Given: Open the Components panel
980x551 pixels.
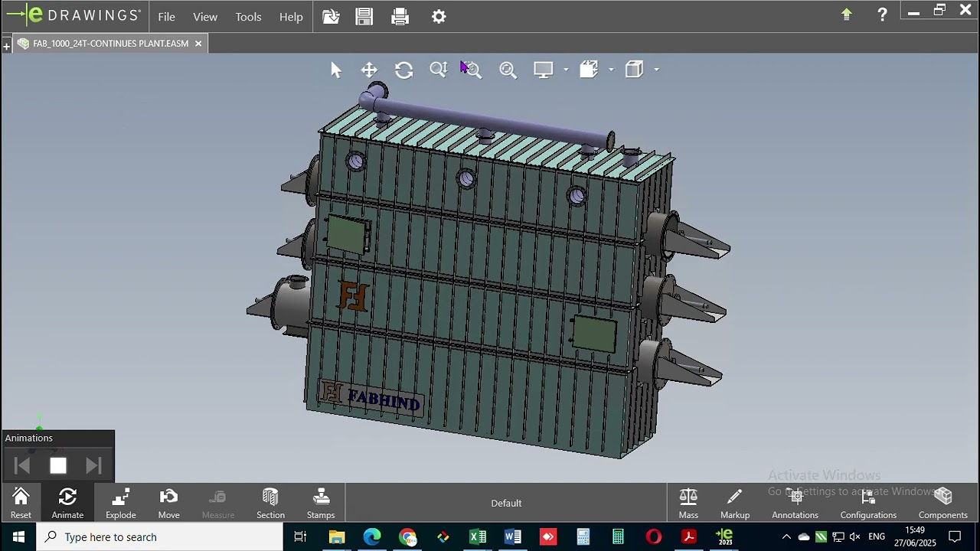Looking at the screenshot, I should (943, 503).
